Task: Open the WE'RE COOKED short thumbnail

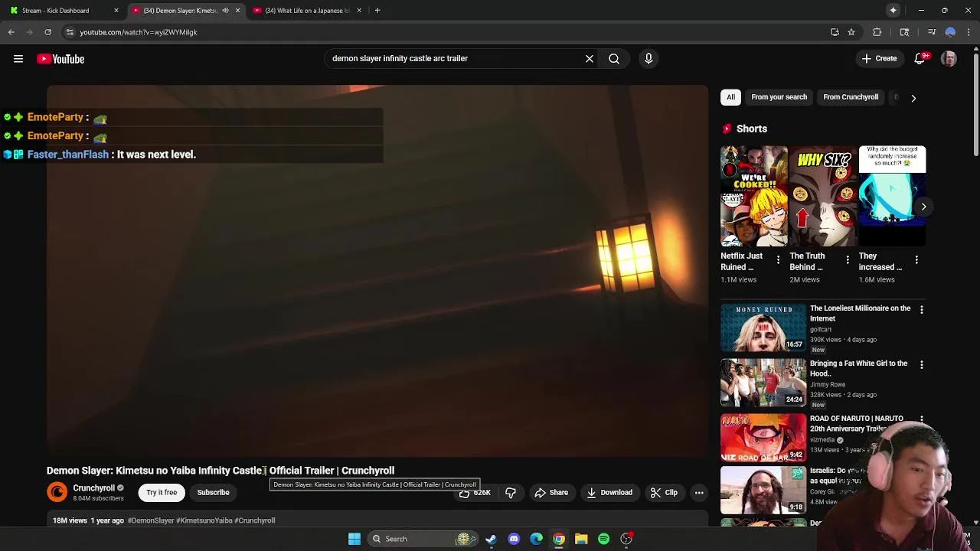Action: 753,196
